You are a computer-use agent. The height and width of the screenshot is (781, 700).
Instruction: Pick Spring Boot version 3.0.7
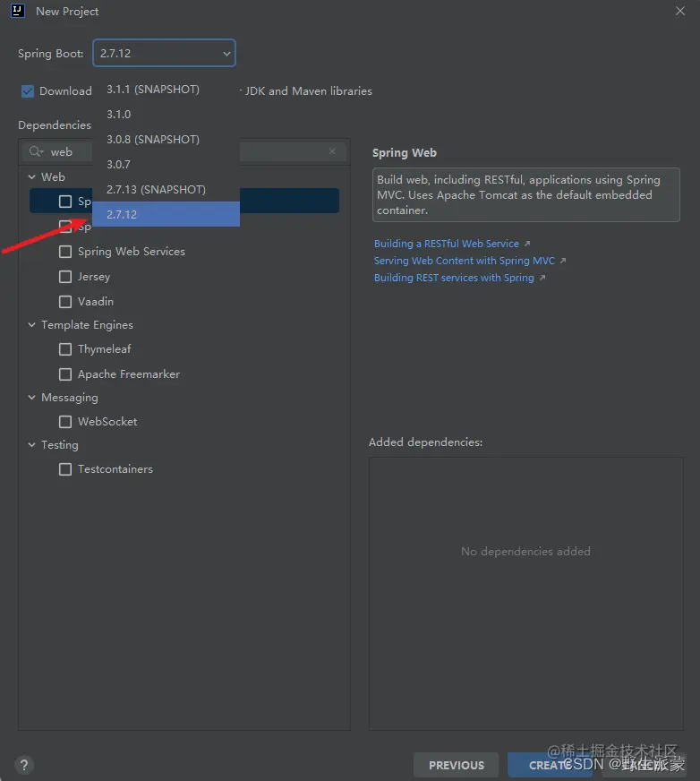[166, 164]
